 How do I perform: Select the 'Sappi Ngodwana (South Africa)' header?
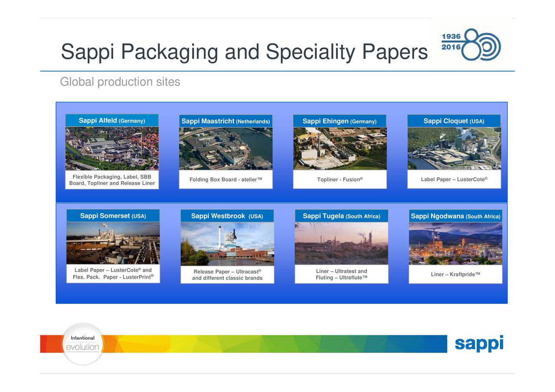pyautogui.click(x=456, y=216)
